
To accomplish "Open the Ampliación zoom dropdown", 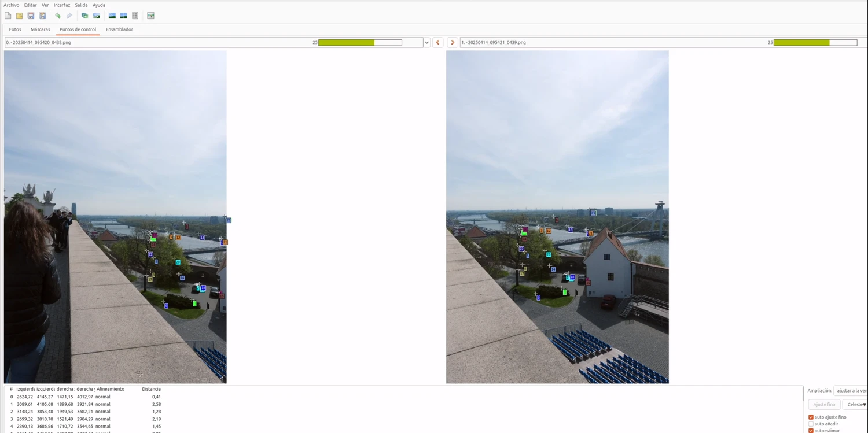I will pyautogui.click(x=851, y=391).
